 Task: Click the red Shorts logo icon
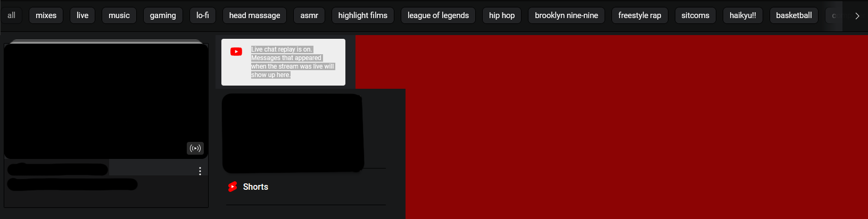(233, 187)
